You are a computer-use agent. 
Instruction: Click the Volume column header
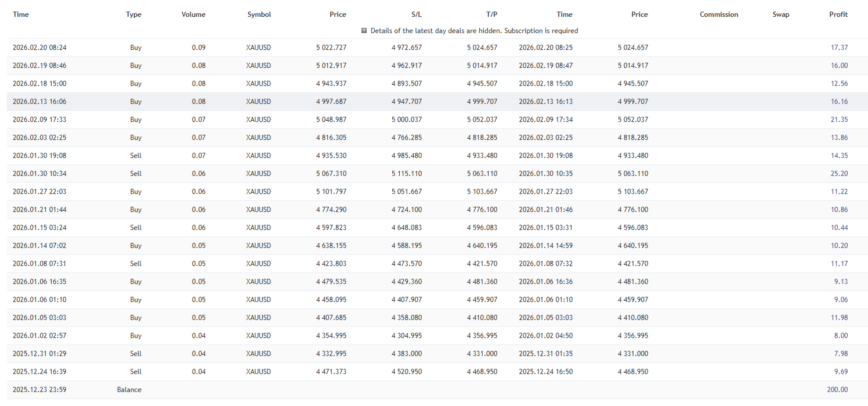[x=193, y=15]
